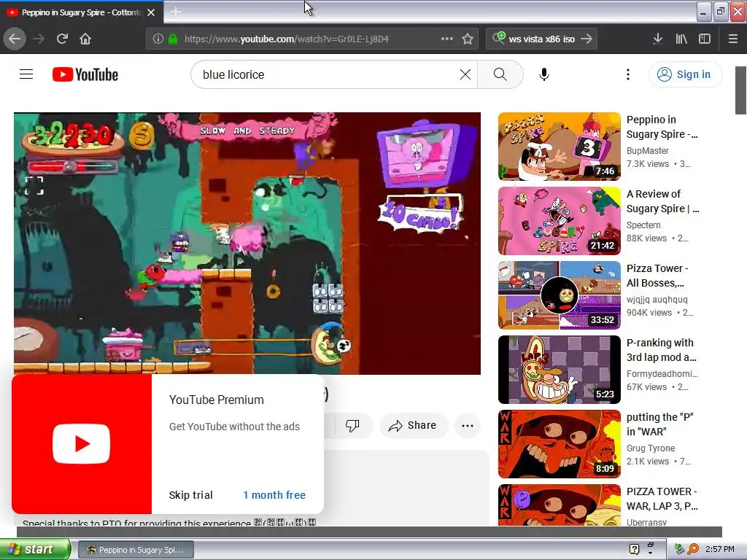
Task: Share this video
Action: click(413, 425)
